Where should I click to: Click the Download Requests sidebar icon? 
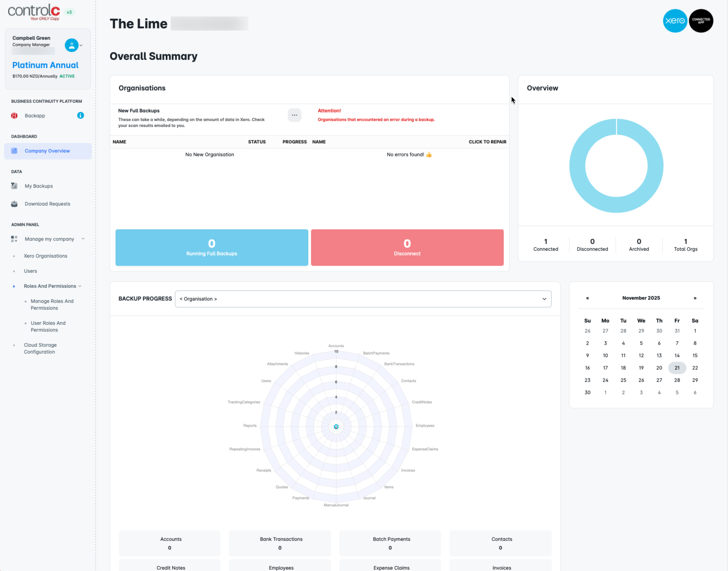point(14,204)
